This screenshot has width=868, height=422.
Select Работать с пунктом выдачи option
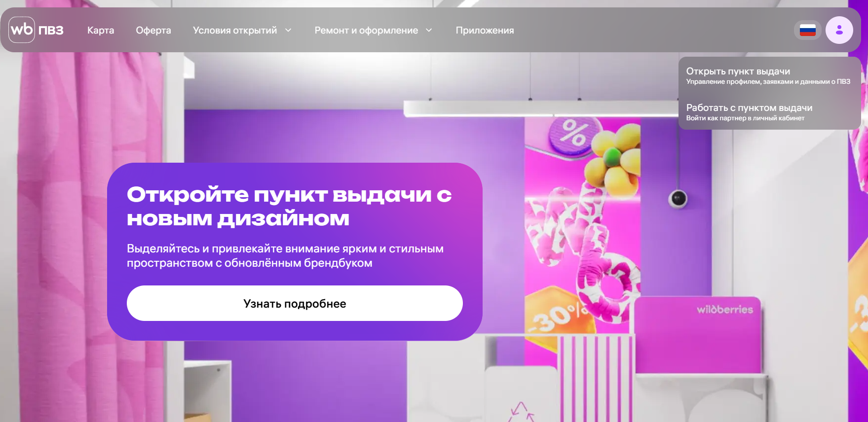tap(749, 107)
